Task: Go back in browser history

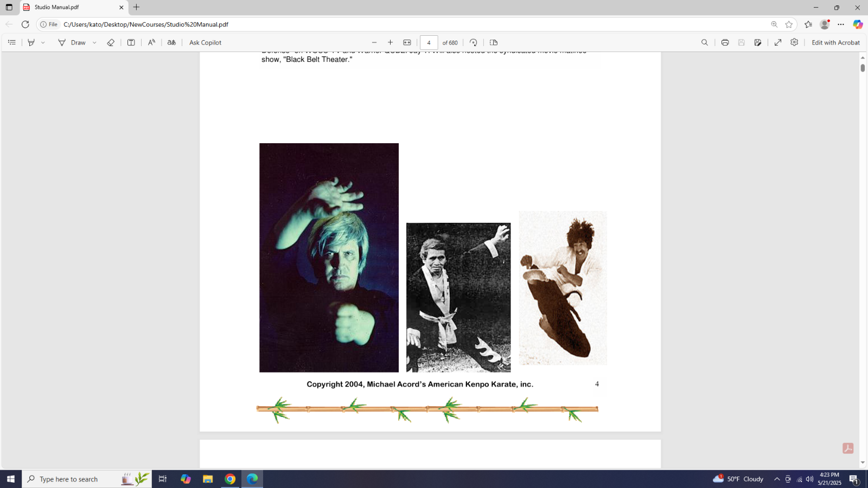Action: click(9, 24)
